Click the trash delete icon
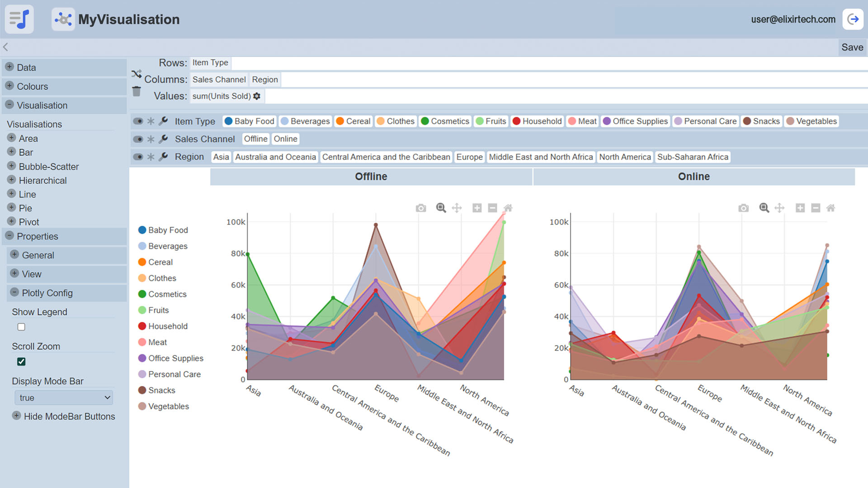Image resolution: width=868 pixels, height=488 pixels. pyautogui.click(x=136, y=92)
